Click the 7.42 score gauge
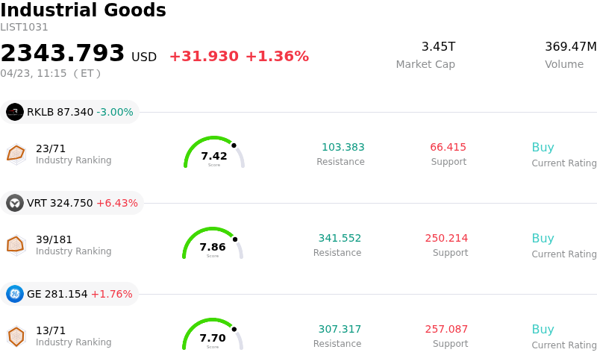The image size is (597, 364). [x=214, y=154]
